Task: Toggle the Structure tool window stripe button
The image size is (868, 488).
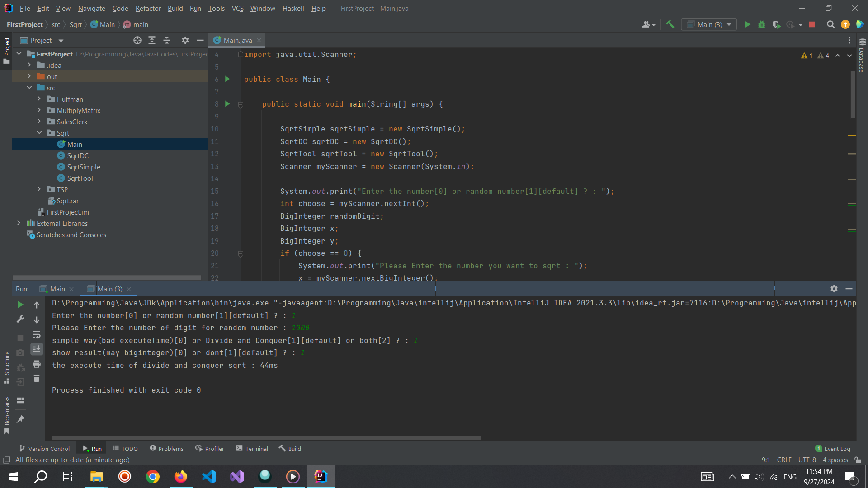Action: click(6, 367)
